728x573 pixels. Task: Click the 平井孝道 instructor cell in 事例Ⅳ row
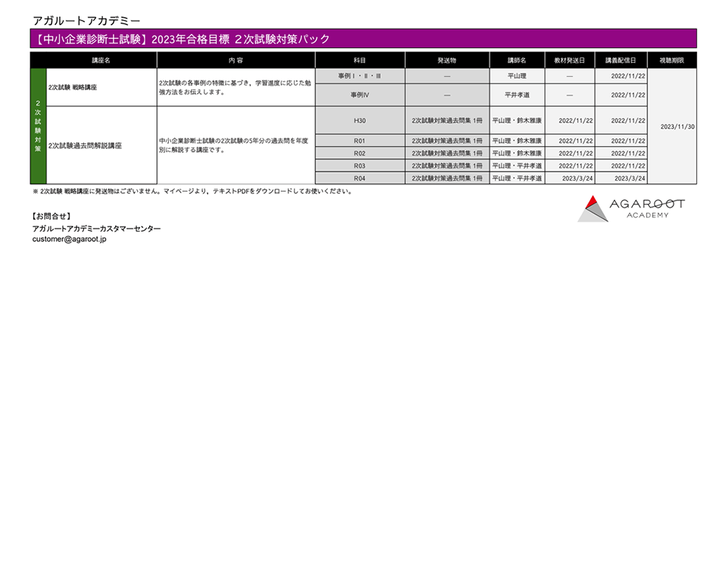pos(516,95)
